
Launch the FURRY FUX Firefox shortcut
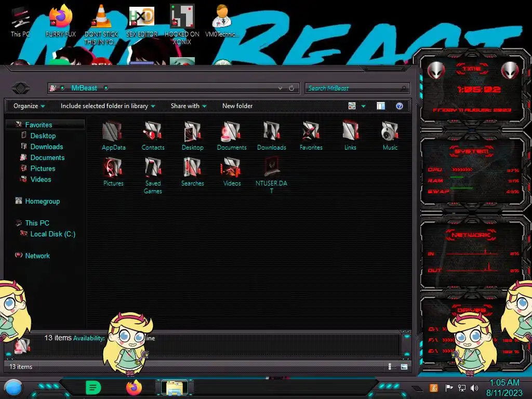click(x=60, y=21)
